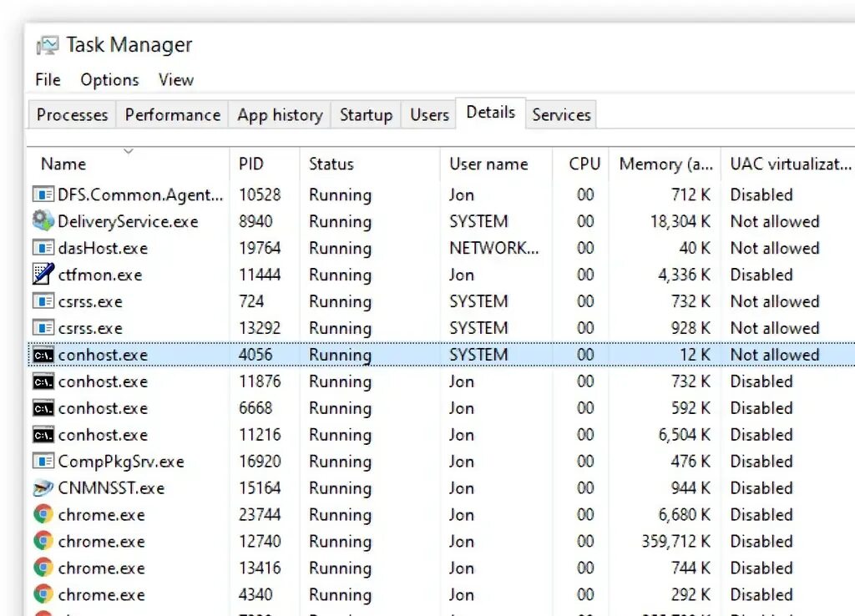Click console icon of conhost.exe PID 11216
This screenshot has width=855, height=616.
[43, 435]
